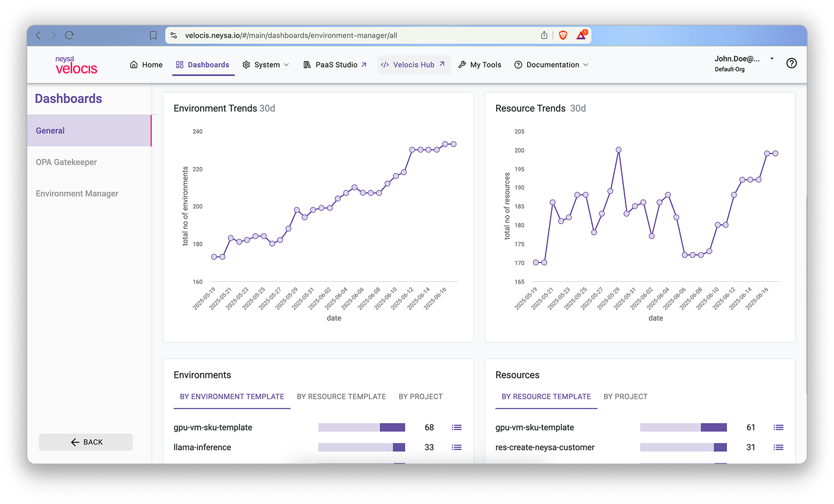Image resolution: width=834 pixels, height=504 pixels.
Task: Click the browser forward arrow
Action: (53, 35)
